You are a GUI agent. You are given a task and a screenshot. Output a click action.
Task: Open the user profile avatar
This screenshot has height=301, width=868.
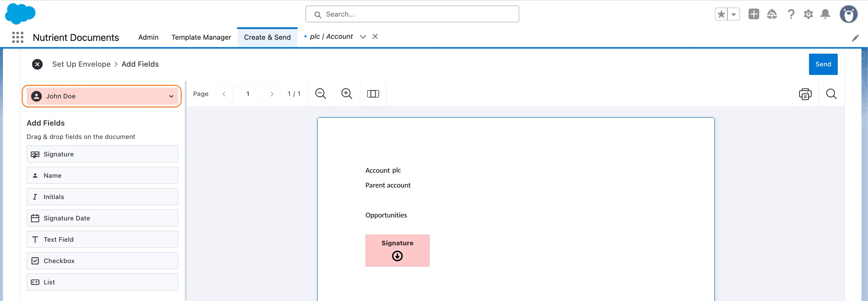point(848,14)
